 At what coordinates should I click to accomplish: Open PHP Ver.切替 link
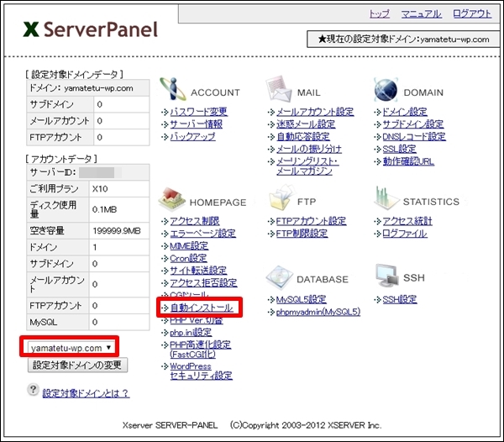[197, 320]
